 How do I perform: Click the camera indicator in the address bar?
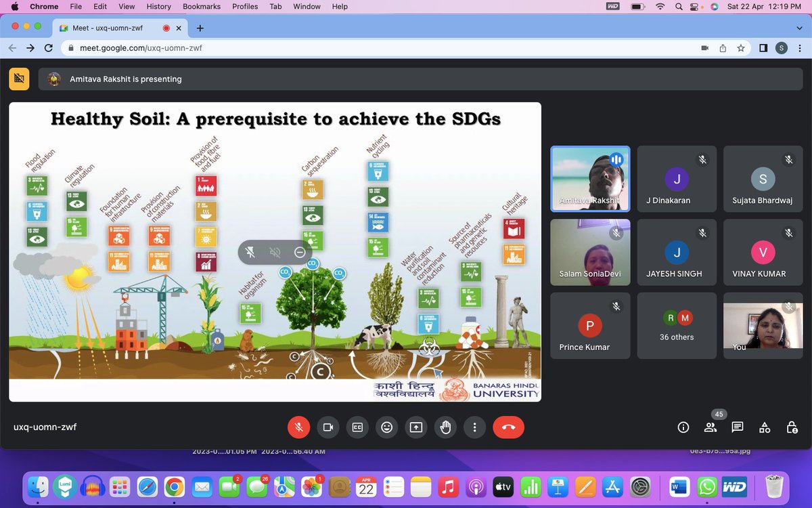(704, 48)
